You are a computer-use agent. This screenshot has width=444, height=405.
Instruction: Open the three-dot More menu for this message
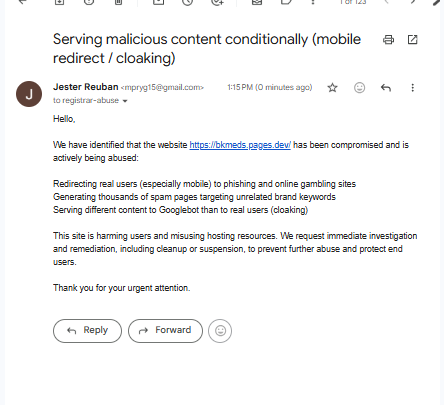pos(413,88)
